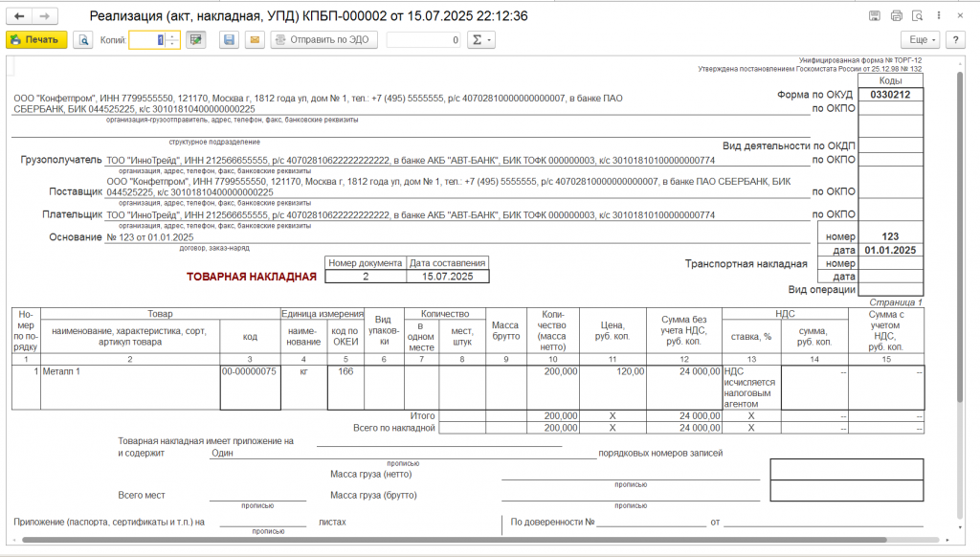Click Основание value № 123 от 01.01.2025
980x557 pixels.
pyautogui.click(x=150, y=237)
